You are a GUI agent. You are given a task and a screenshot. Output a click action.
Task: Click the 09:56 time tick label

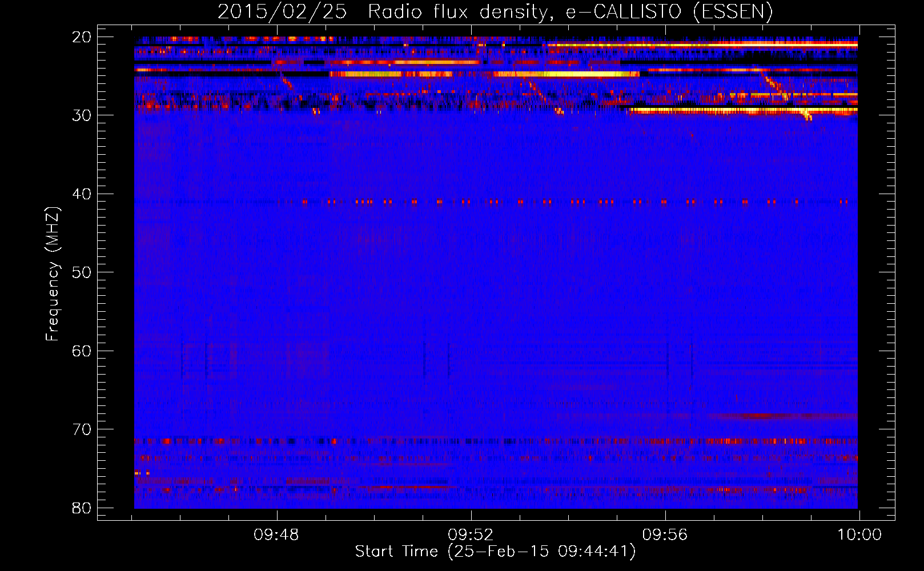[x=665, y=535]
